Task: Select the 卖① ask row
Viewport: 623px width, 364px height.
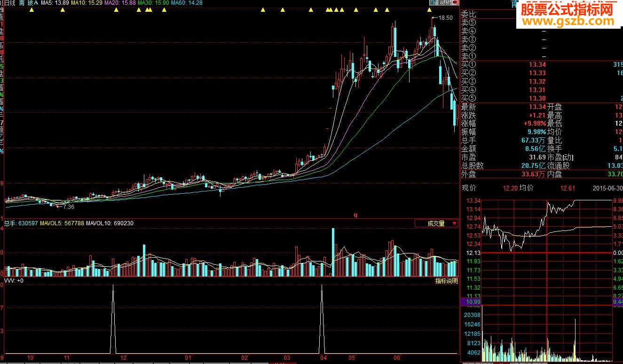Action: coord(542,56)
